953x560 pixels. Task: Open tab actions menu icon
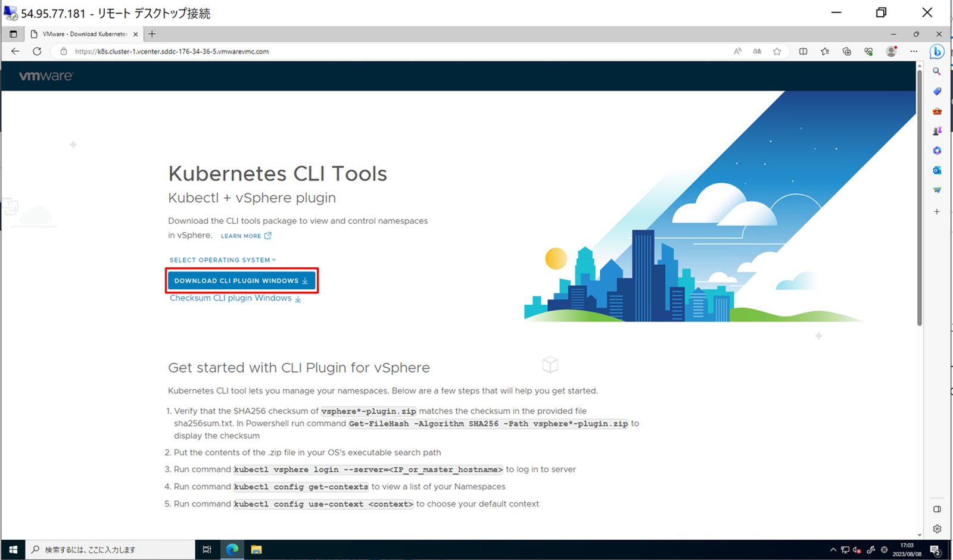(13, 34)
